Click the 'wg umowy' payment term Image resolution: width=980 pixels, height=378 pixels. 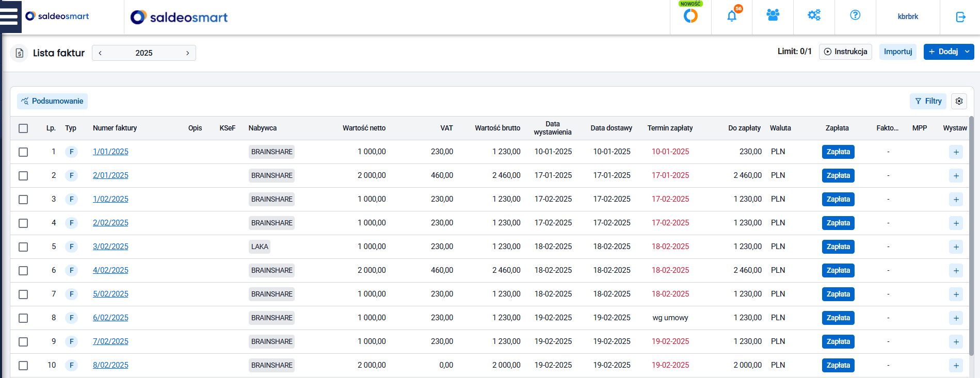coord(670,318)
